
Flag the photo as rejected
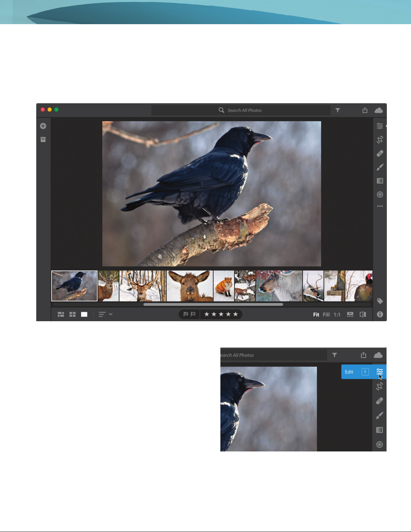193,315
